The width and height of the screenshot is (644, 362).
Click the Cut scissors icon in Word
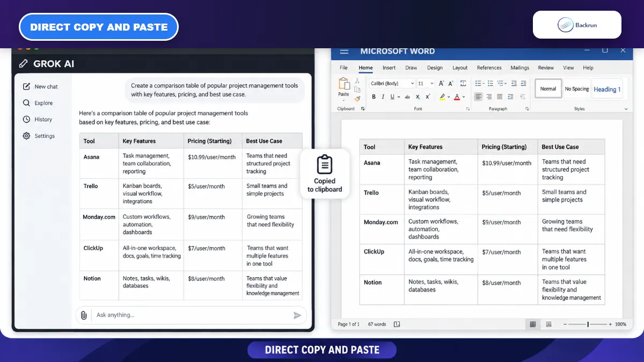(357, 80)
